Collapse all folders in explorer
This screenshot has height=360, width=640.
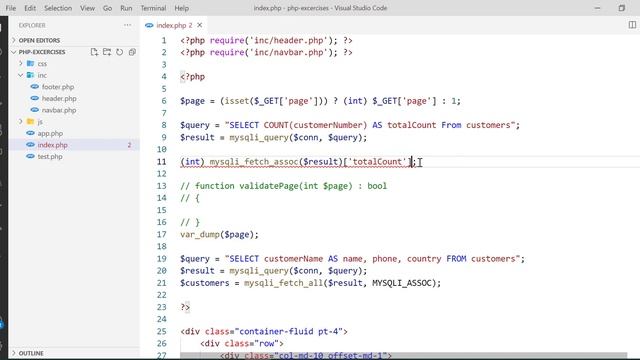pyautogui.click(x=132, y=52)
